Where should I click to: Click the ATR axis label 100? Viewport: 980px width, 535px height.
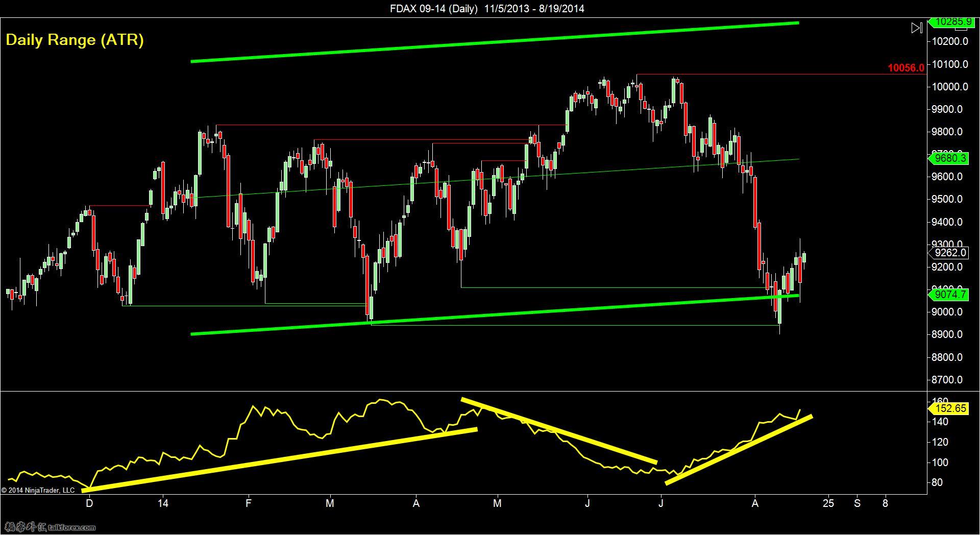pos(941,463)
